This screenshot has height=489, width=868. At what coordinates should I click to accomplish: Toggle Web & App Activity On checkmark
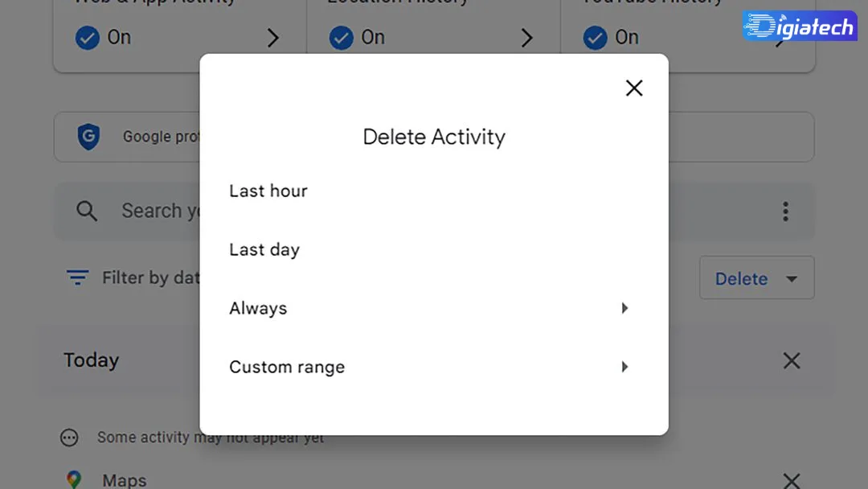point(88,38)
